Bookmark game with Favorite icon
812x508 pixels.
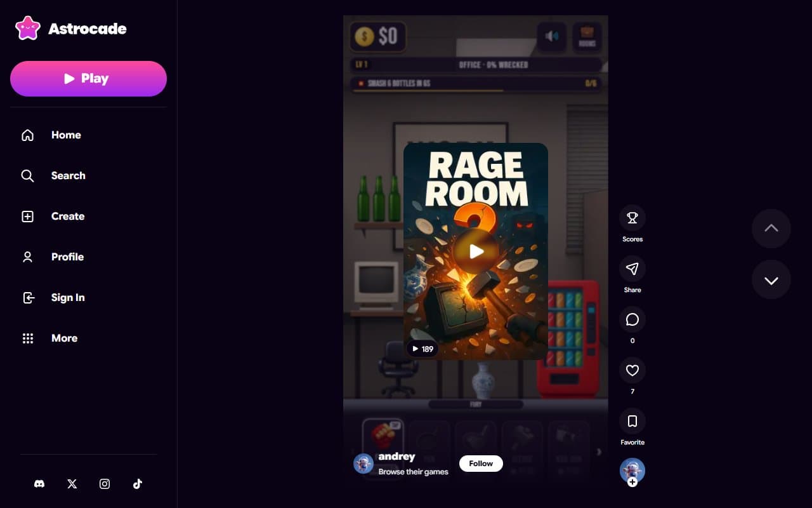[632, 421]
